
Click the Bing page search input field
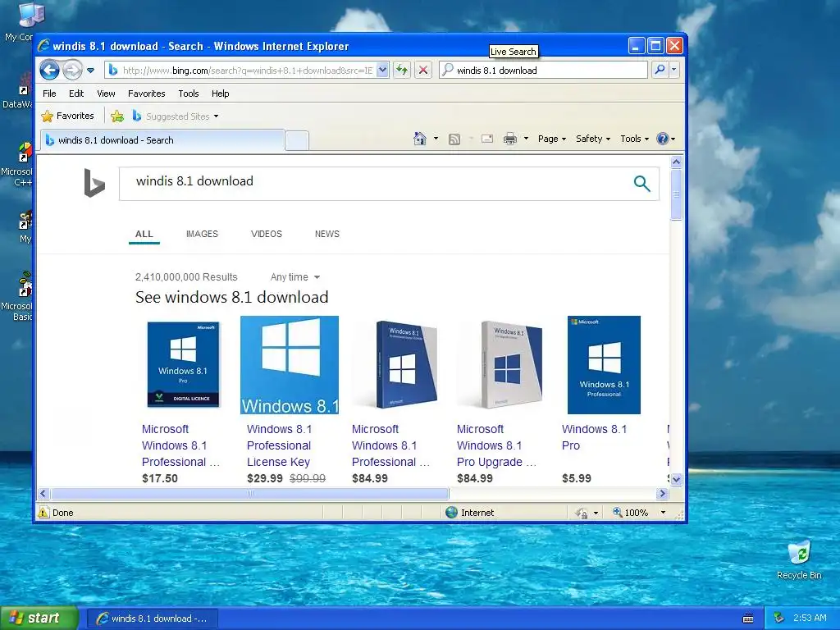pos(375,183)
